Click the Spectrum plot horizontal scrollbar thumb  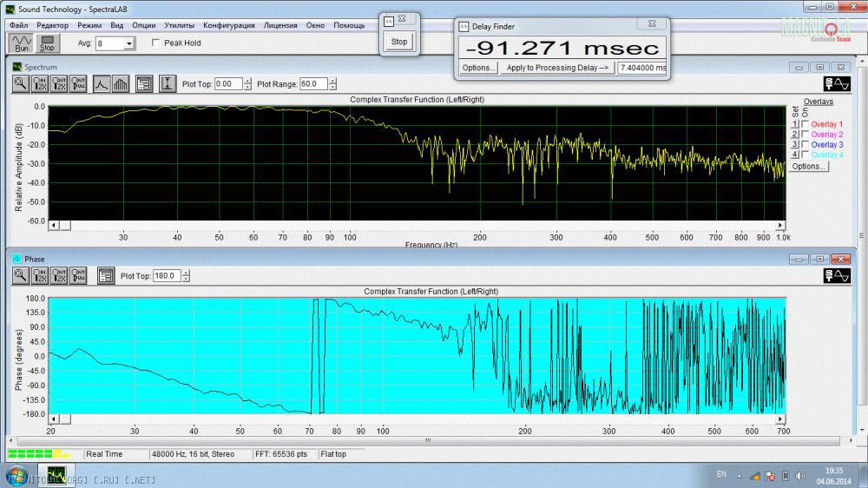coord(65,226)
